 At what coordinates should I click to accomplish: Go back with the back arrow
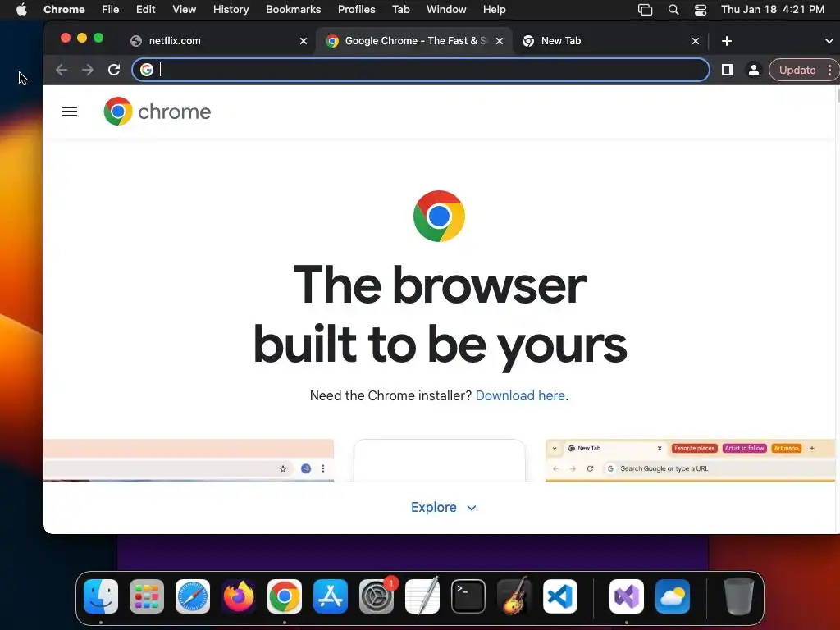pyautogui.click(x=62, y=70)
